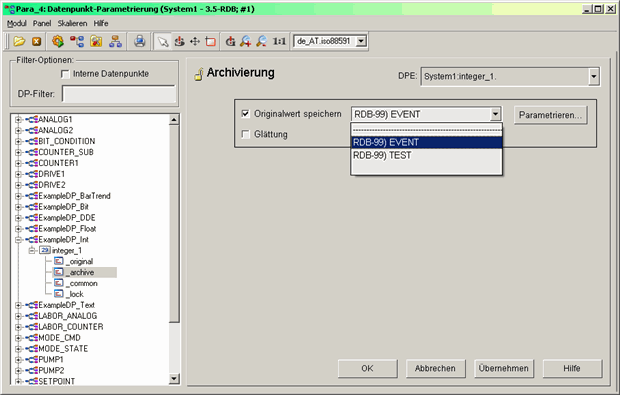Select the ExampleDP_BarTrend tree item
Screen dimensions: 620x395
(x=74, y=196)
